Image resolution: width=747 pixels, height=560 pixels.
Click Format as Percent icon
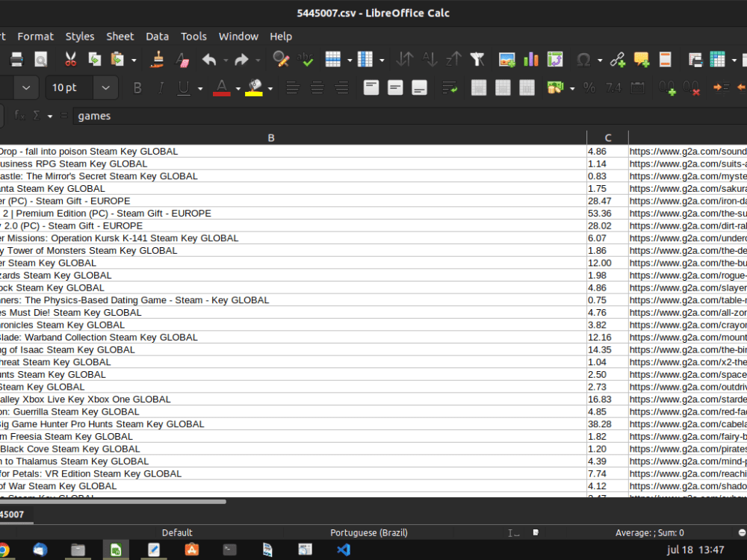[x=589, y=87]
